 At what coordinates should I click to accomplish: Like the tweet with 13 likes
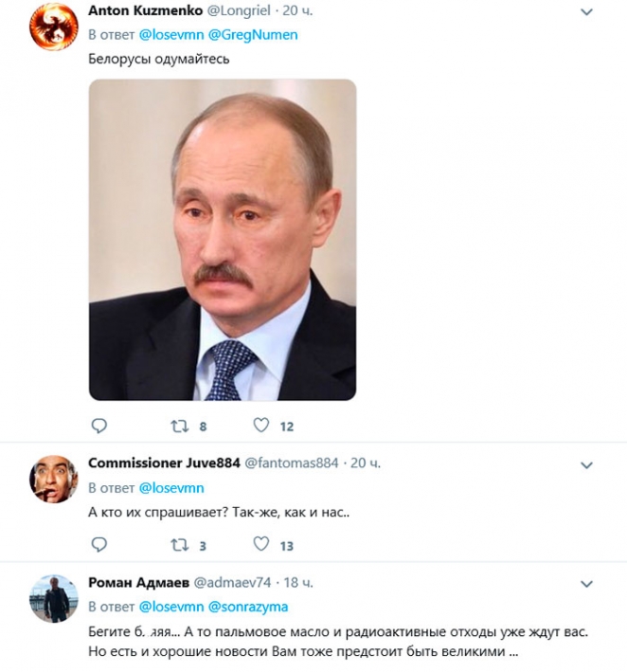click(261, 544)
